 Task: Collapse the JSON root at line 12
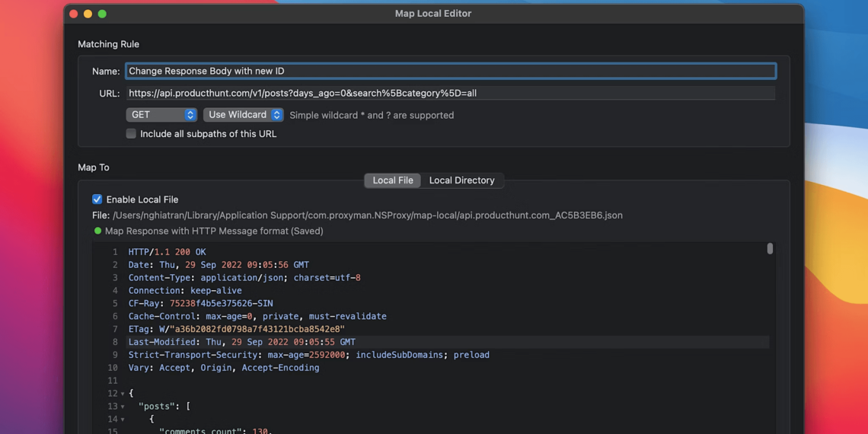(123, 394)
